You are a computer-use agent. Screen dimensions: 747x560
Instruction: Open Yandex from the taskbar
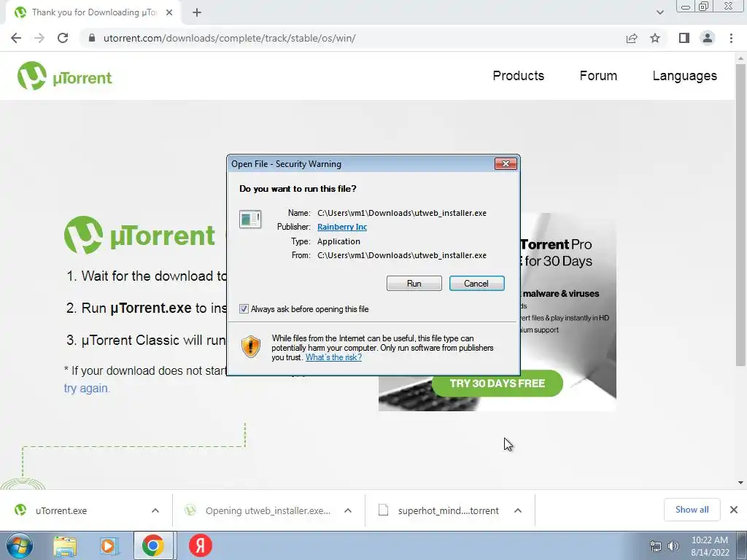coord(200,545)
